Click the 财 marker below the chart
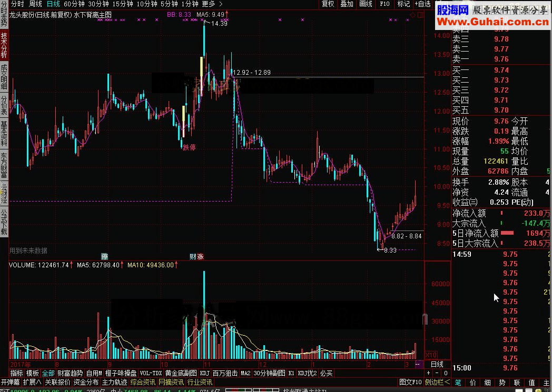 (193, 256)
